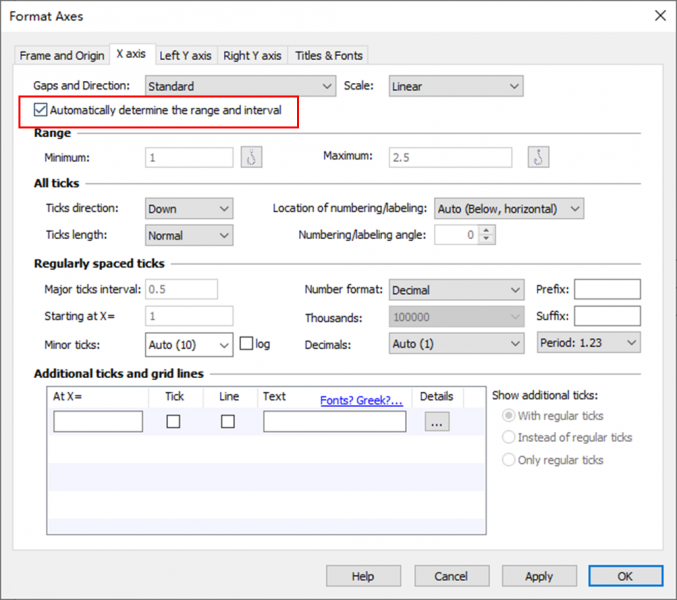The image size is (677, 600).
Task: Click the Apply button
Action: point(539,576)
